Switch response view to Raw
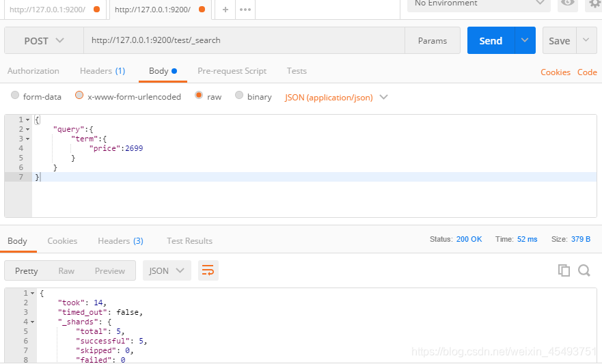Viewport: 602px width, 364px height. tap(66, 271)
